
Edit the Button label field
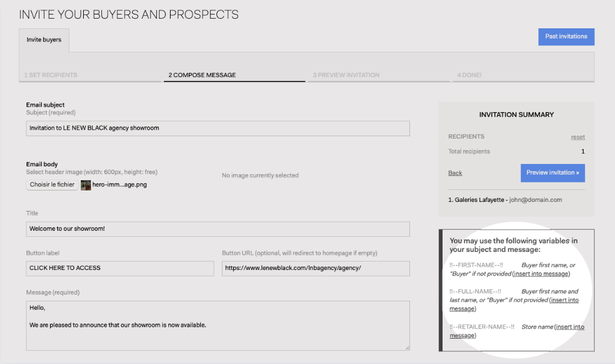click(x=120, y=268)
